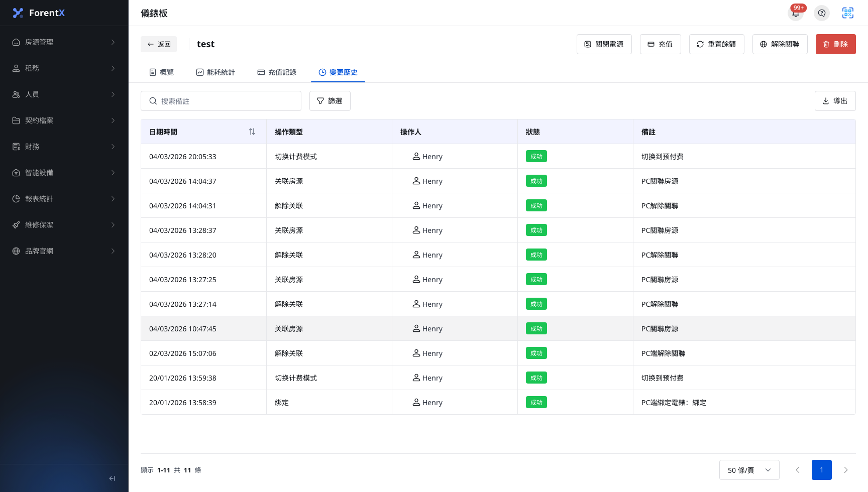Expand the 契約檔案 sidebar menu
The height and width of the screenshot is (492, 868).
point(64,120)
